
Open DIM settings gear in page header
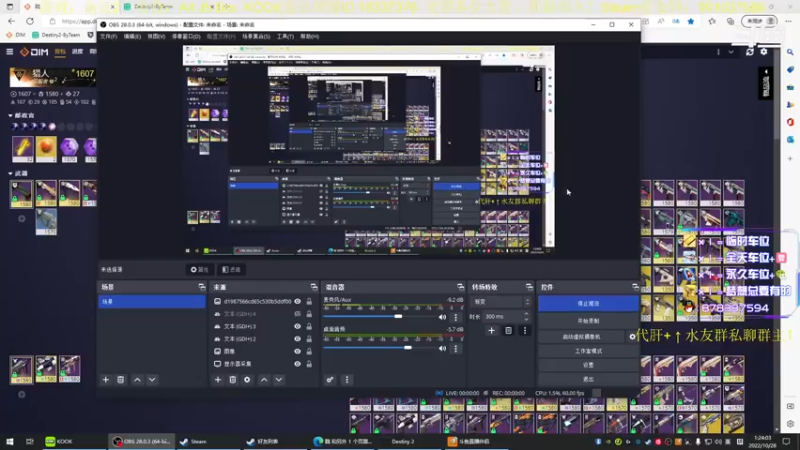coord(764,52)
